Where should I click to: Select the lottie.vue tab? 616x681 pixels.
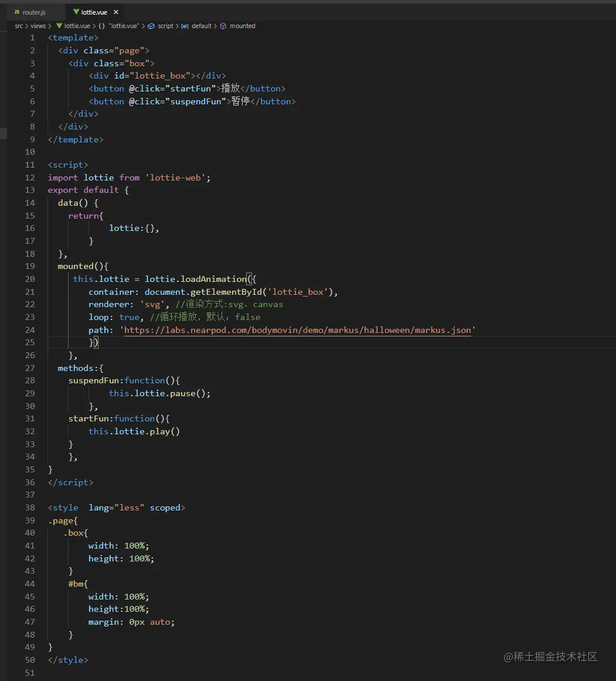tap(94, 11)
